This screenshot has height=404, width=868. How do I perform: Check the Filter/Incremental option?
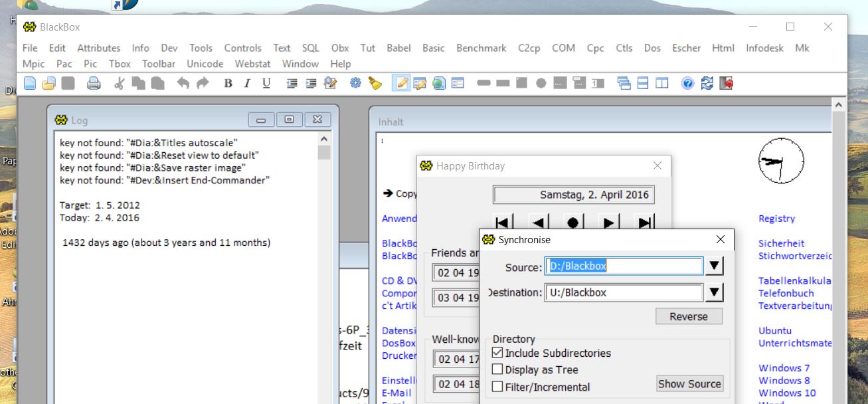[497, 387]
